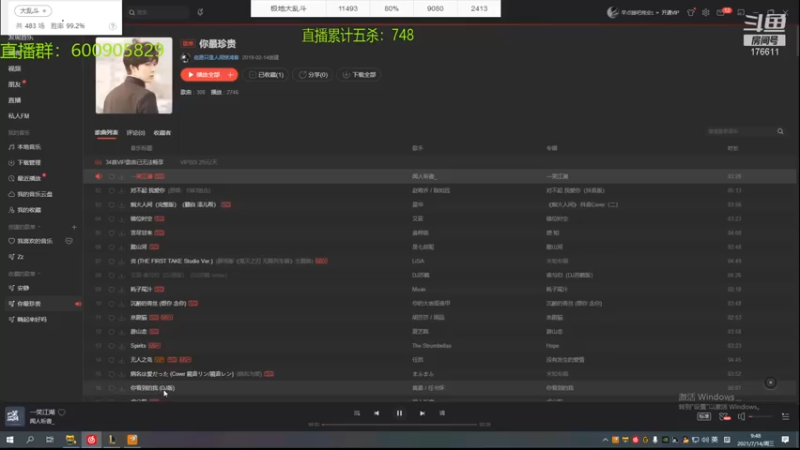Viewport: 800px width, 450px height.
Task: Click the MV badge on THE FIRST TAKE row
Action: click(x=321, y=261)
